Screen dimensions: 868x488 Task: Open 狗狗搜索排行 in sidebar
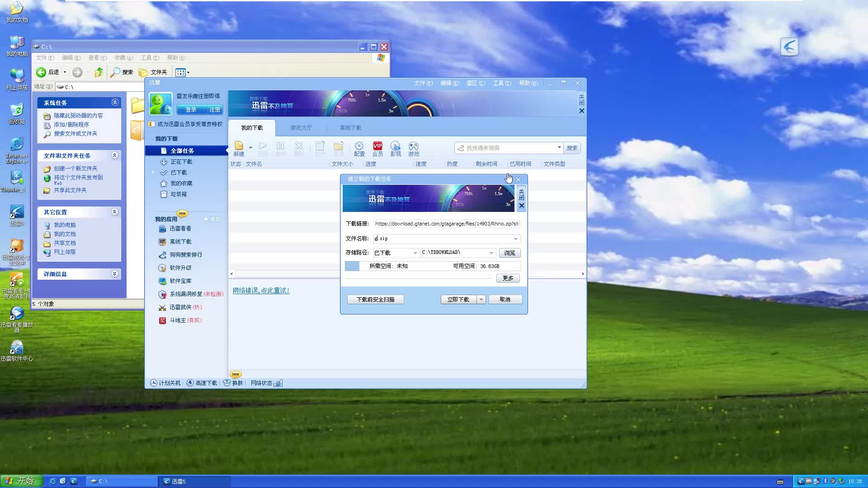coord(181,255)
